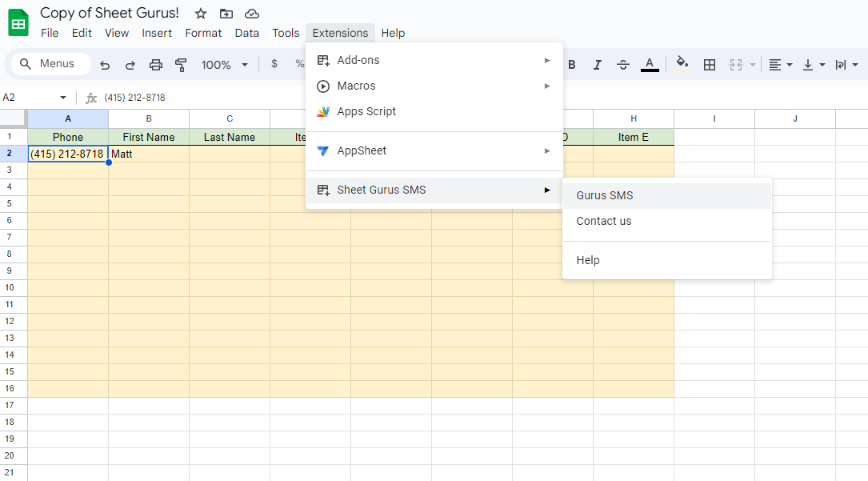This screenshot has width=868, height=481.
Task: Close the Extensions menu
Action: click(x=340, y=33)
